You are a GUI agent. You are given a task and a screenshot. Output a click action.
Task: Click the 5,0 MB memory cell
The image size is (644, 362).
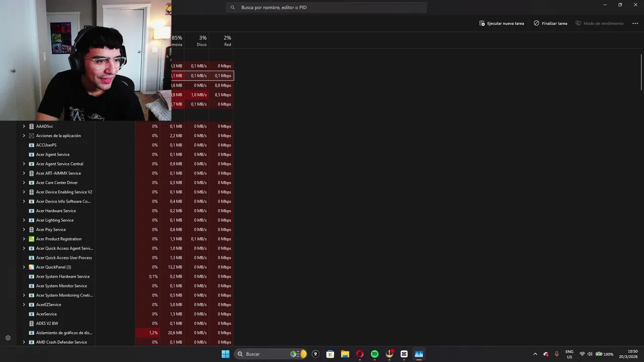(x=172, y=305)
